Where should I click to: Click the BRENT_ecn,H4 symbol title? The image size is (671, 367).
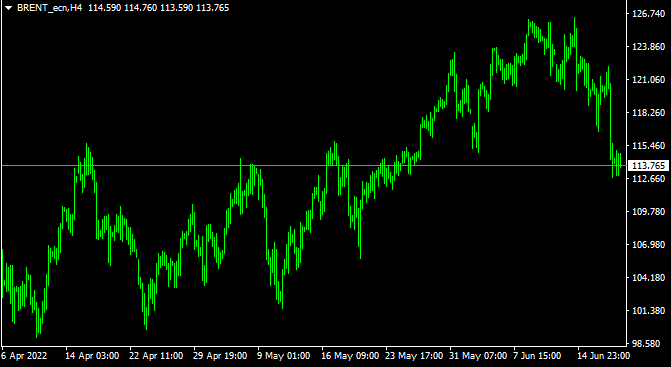pos(50,8)
